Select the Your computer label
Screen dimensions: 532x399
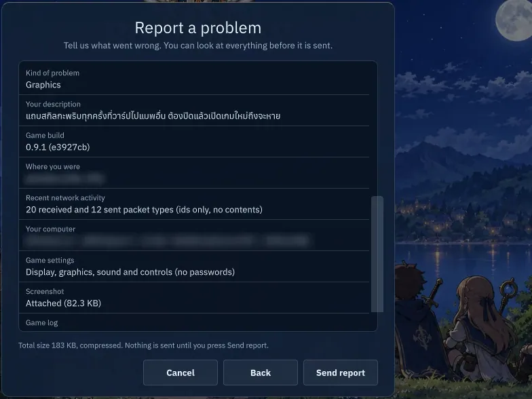pos(50,229)
